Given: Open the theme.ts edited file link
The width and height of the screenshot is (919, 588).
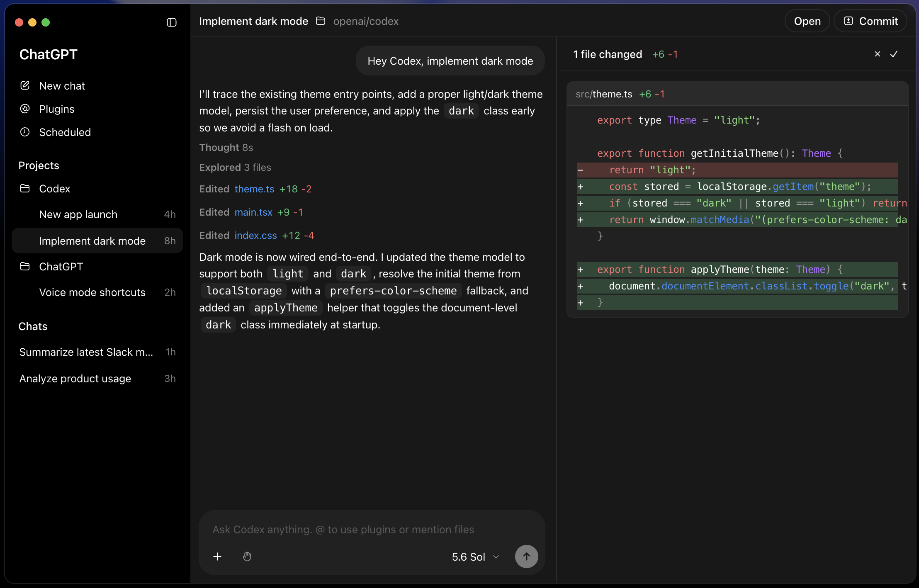Looking at the screenshot, I should coord(254,189).
